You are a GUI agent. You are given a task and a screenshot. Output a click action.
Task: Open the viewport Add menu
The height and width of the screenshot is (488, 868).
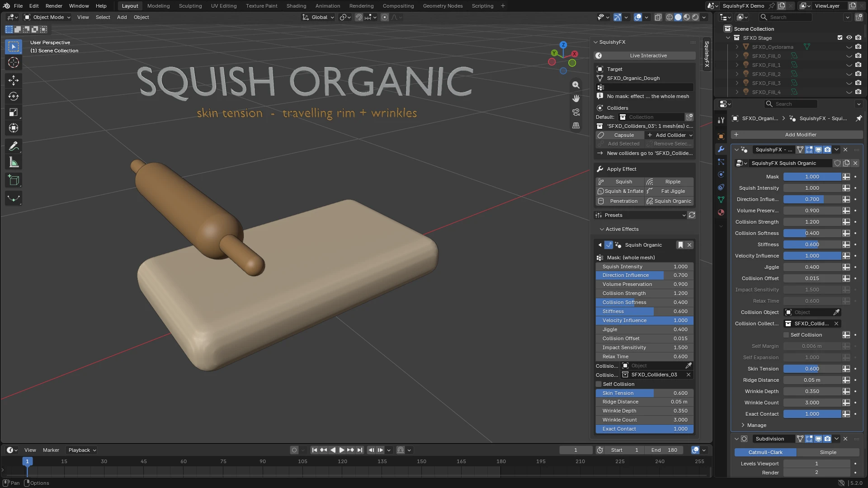click(x=122, y=17)
